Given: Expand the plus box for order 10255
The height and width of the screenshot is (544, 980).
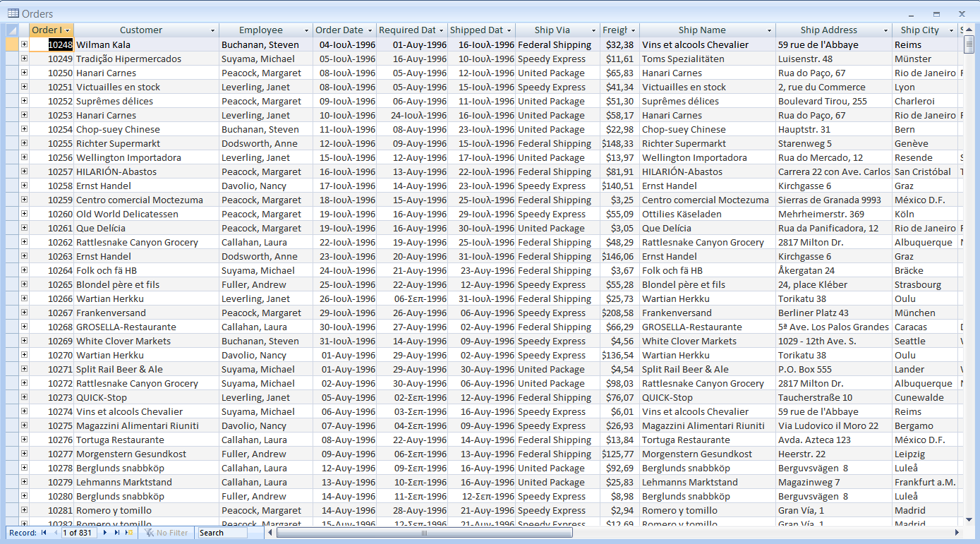Looking at the screenshot, I should point(24,143).
